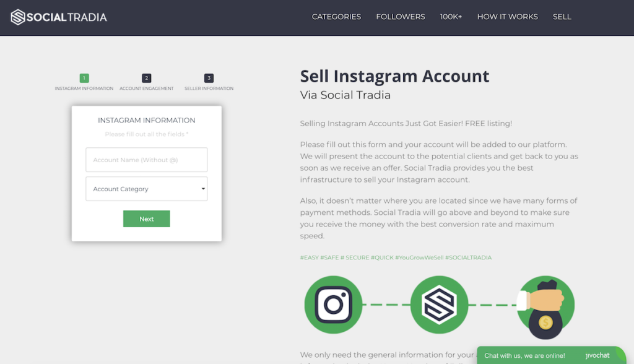
Task: Click the Instagram camera circle icon
Action: pos(333,305)
